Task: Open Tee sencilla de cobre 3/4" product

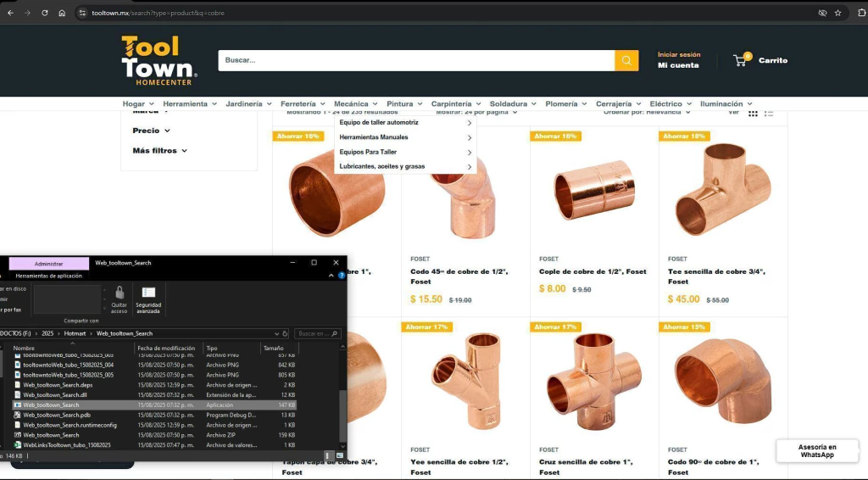Action: coord(716,276)
